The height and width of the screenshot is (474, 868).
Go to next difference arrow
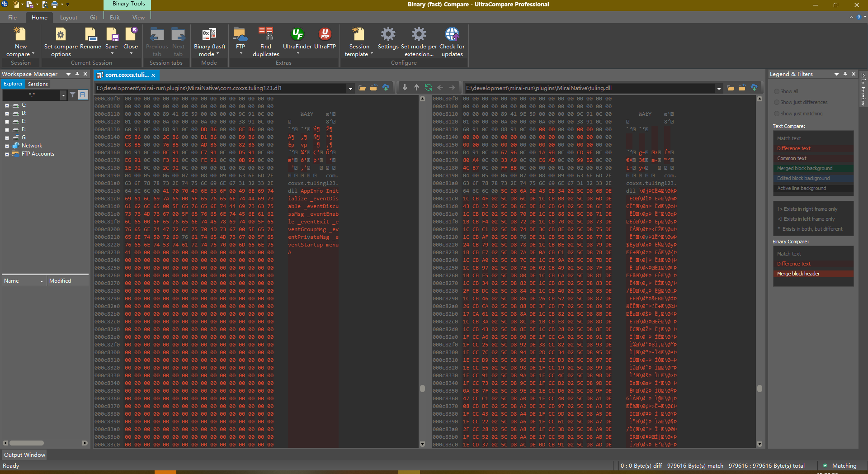(405, 88)
